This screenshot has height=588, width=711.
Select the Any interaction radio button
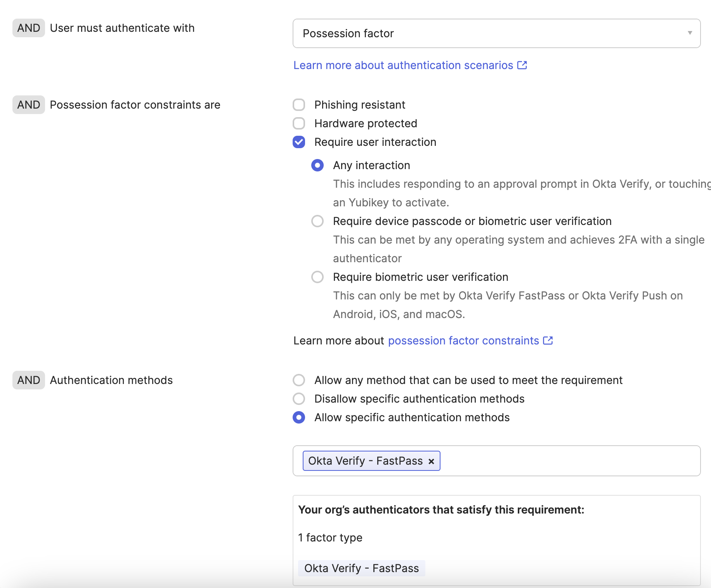click(317, 165)
